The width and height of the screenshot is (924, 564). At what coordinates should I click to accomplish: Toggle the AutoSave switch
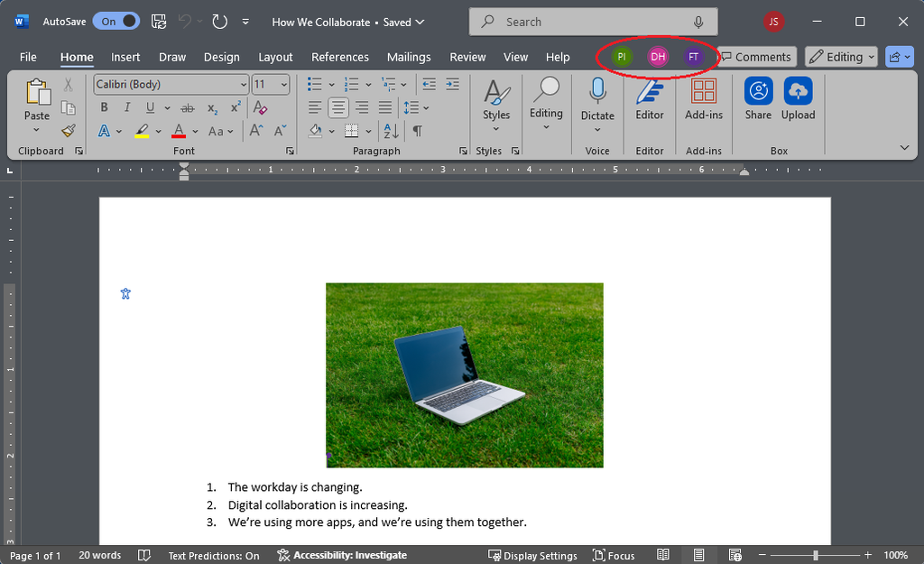click(117, 22)
